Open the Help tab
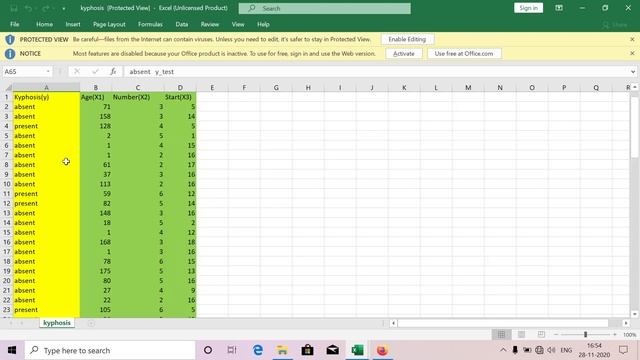 pyautogui.click(x=263, y=24)
